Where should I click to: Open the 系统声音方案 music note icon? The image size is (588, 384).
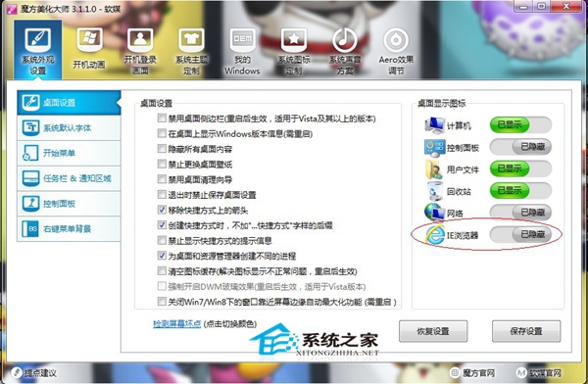[345, 51]
